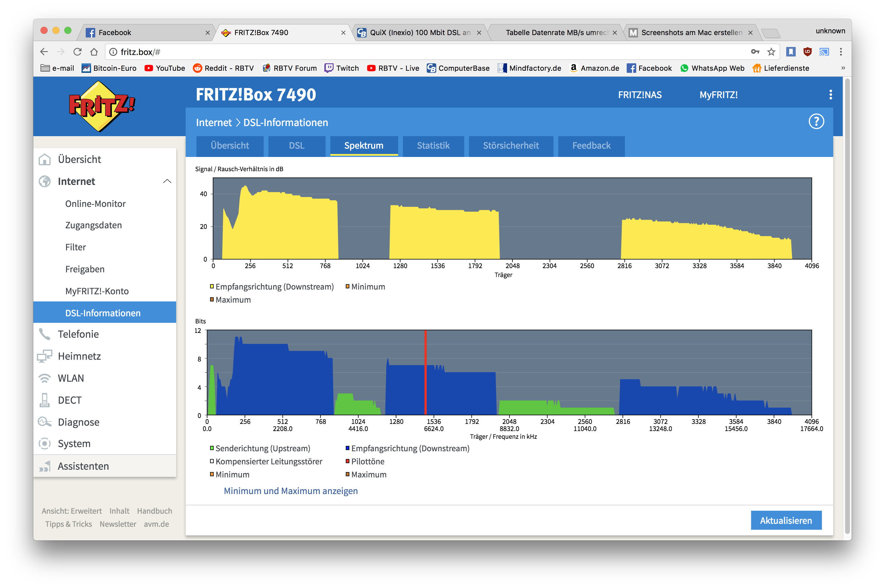Click the Pilottöne red legend swatch
Screen dimensions: 885x588
(348, 461)
